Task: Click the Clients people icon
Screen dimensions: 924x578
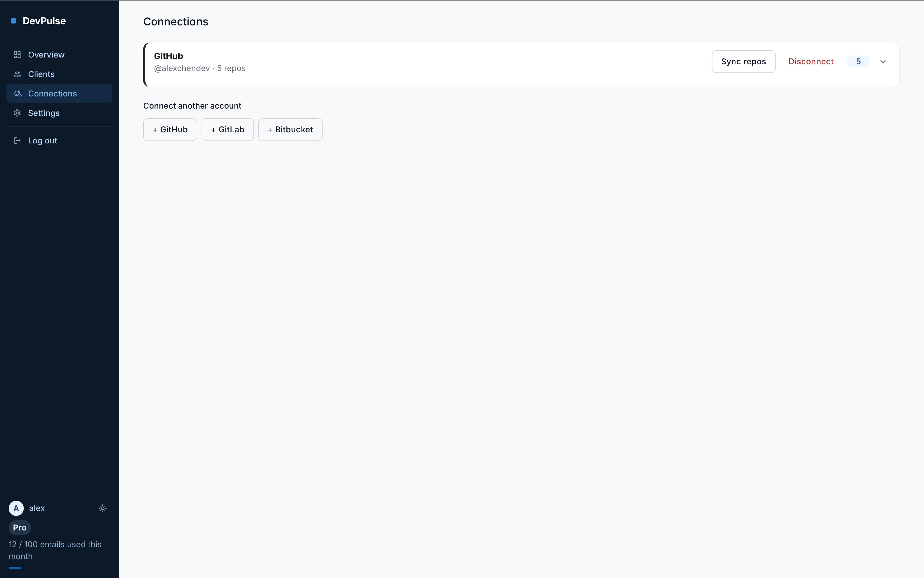Action: 17,74
